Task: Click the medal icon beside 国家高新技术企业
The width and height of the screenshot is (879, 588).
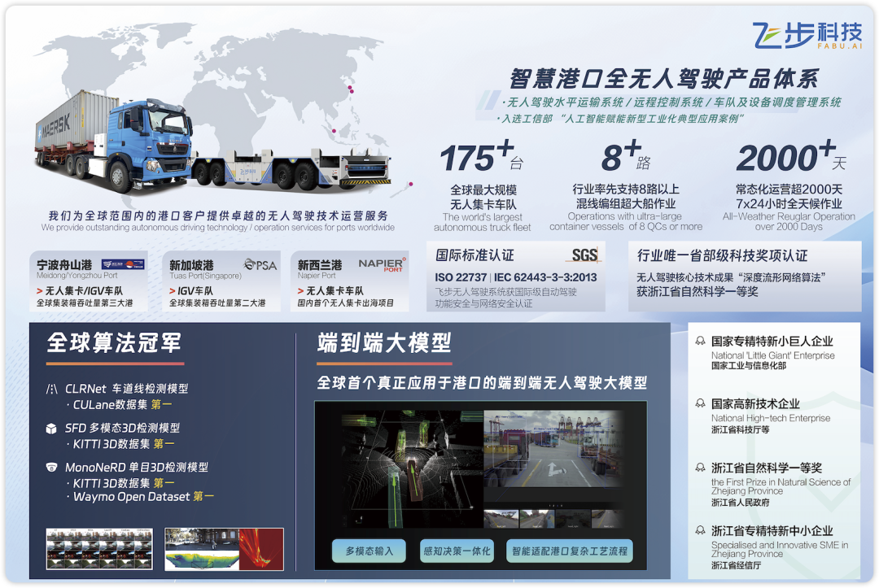Action: 700,403
